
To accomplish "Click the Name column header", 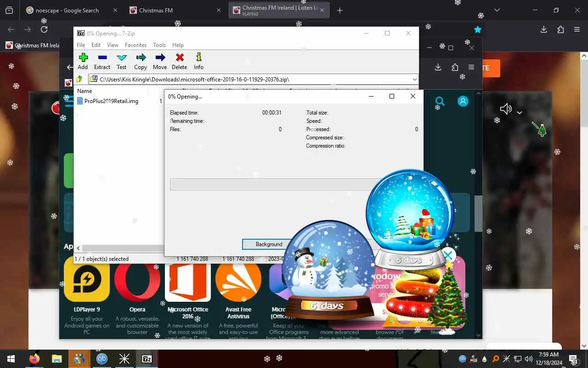I will point(85,91).
